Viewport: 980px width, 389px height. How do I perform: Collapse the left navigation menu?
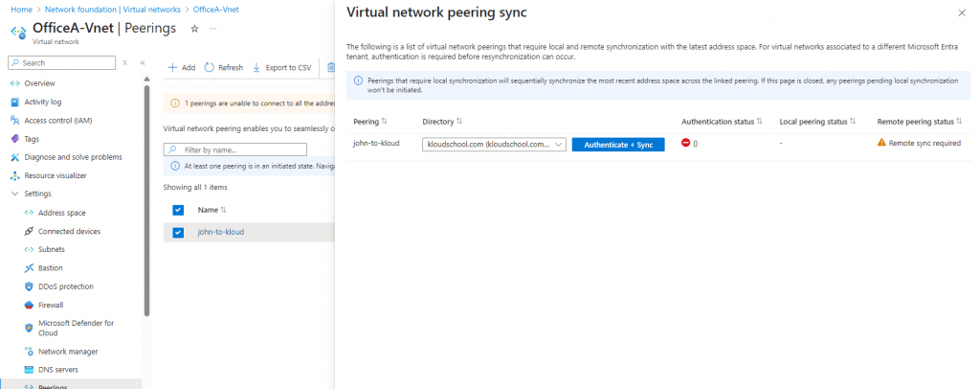pos(142,63)
